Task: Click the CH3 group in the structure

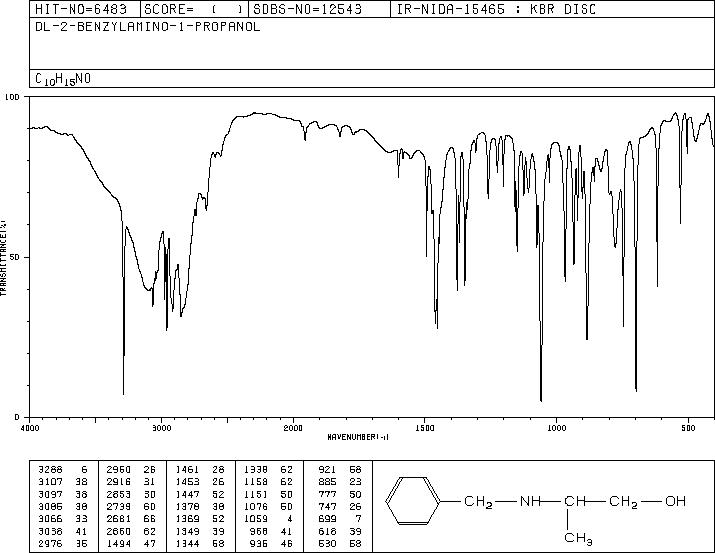Action: (578, 538)
